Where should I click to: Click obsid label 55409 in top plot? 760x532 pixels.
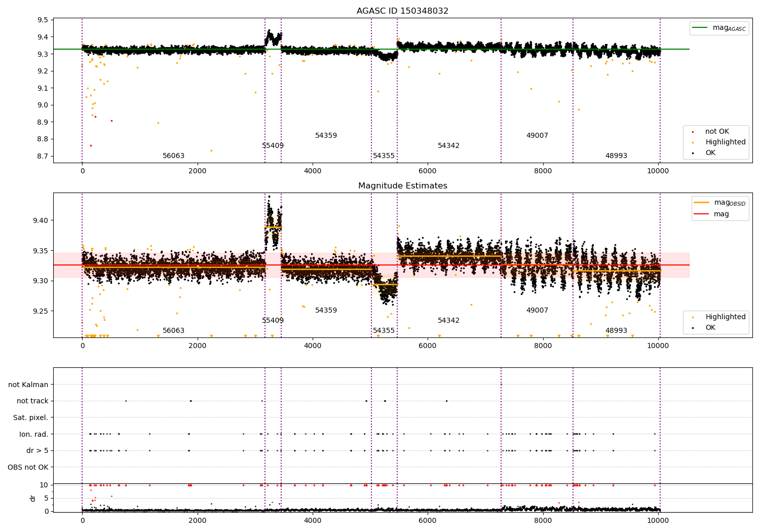273,145
